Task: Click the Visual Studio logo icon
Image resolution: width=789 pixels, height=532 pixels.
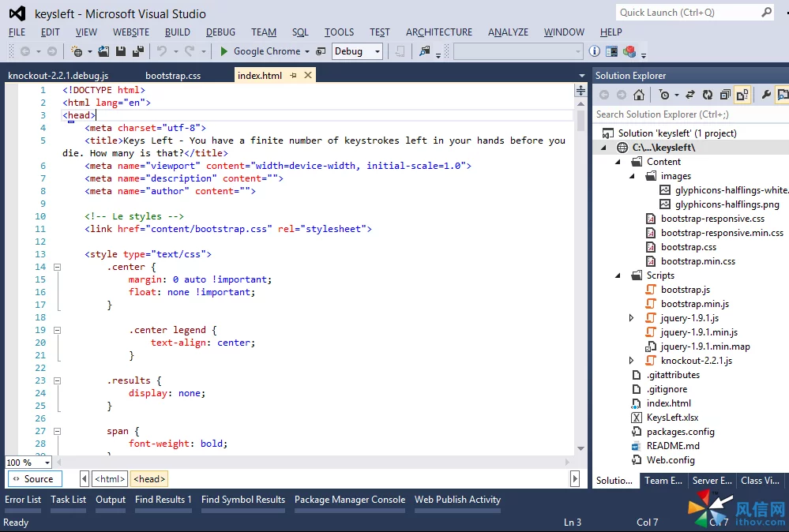Action: click(x=17, y=13)
